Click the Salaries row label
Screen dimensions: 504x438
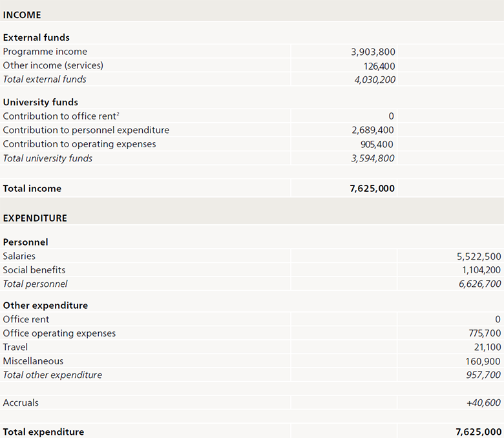(19, 256)
